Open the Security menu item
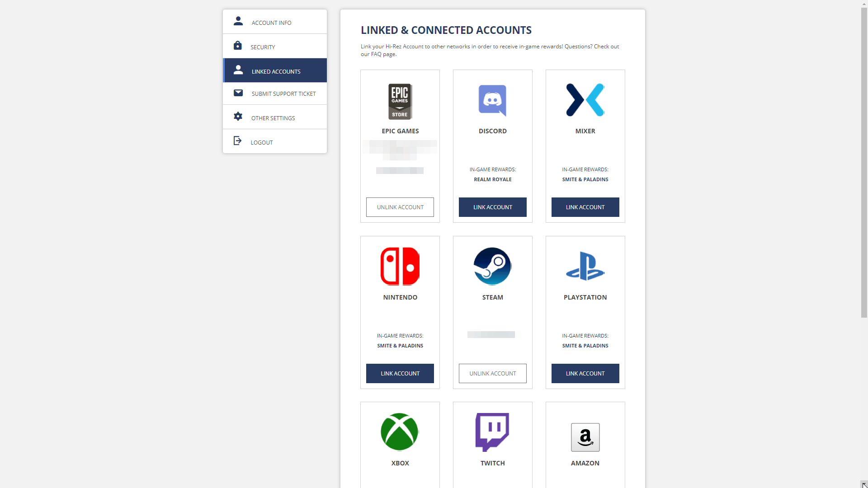 (275, 46)
